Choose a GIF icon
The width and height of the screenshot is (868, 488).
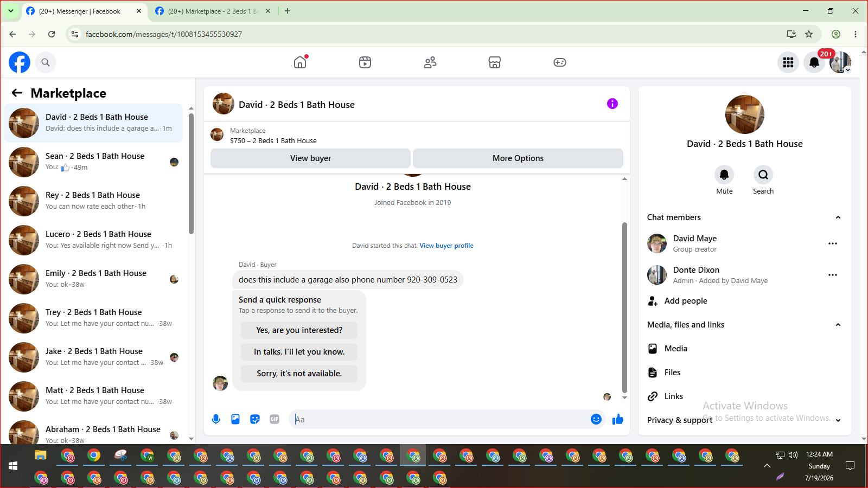[275, 419]
